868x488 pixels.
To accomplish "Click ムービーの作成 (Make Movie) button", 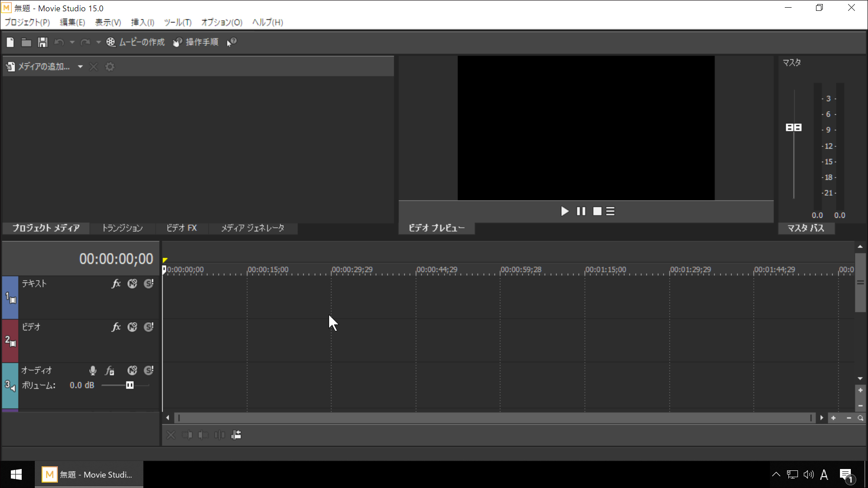I will click(x=136, y=42).
